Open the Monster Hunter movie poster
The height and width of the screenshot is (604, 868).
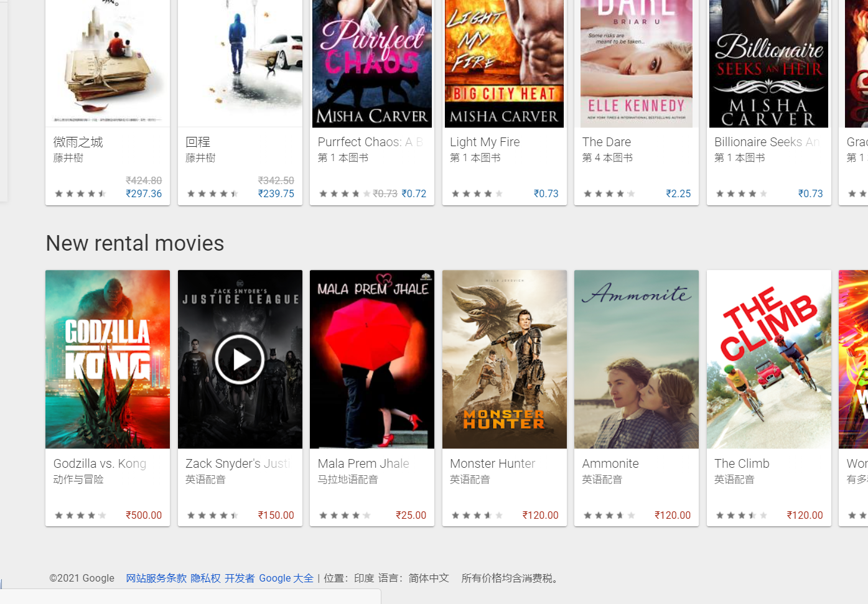click(505, 359)
